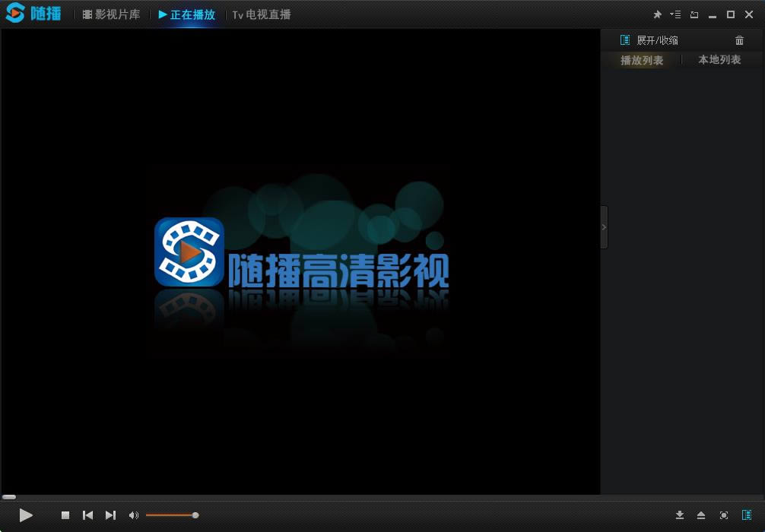Switch to mini mode with the window icon
765x532 pixels.
point(694,14)
